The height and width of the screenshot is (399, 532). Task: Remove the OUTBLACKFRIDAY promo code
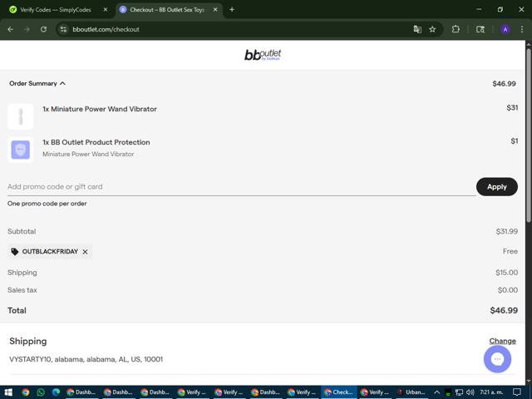tap(85, 252)
